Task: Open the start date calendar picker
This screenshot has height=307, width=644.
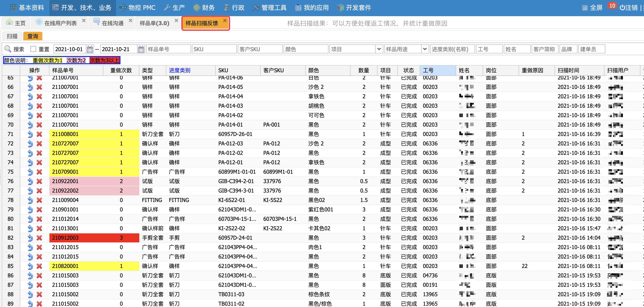Action: [x=90, y=49]
